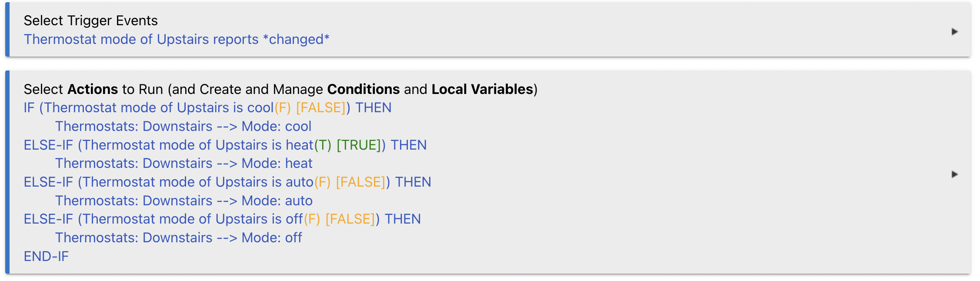Expand the Select Actions to Run arrow
Image resolution: width=980 pixels, height=281 pixels.
point(954,174)
